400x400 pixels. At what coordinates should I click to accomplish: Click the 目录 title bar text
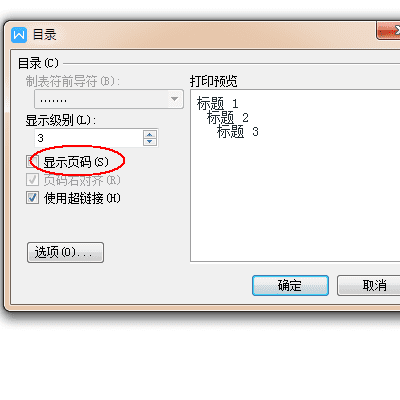(x=45, y=35)
